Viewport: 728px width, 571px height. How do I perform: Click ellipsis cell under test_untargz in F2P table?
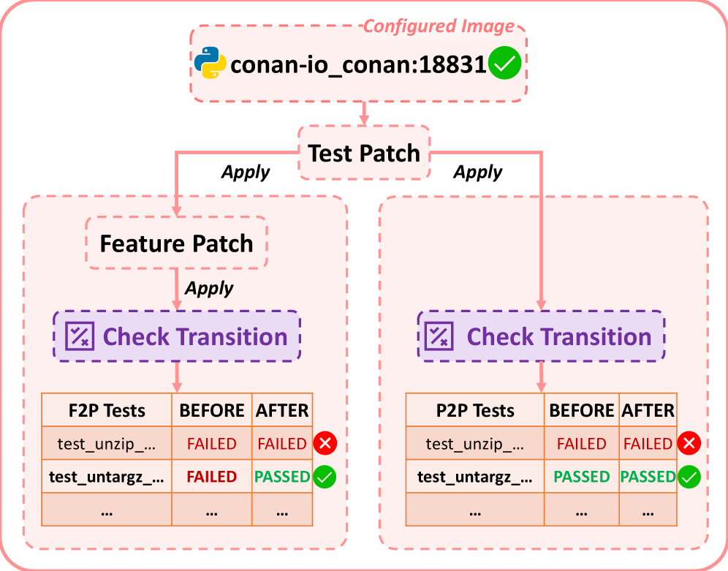click(x=107, y=510)
